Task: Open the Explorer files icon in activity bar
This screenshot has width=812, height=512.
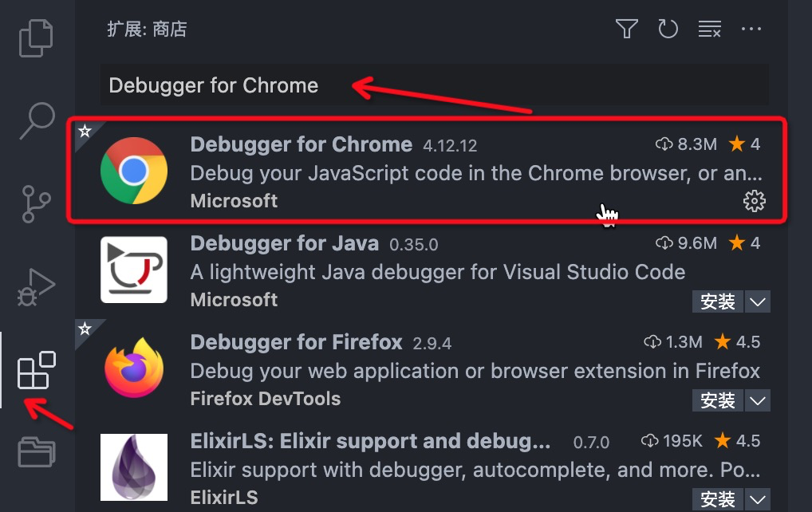Action: point(36,37)
